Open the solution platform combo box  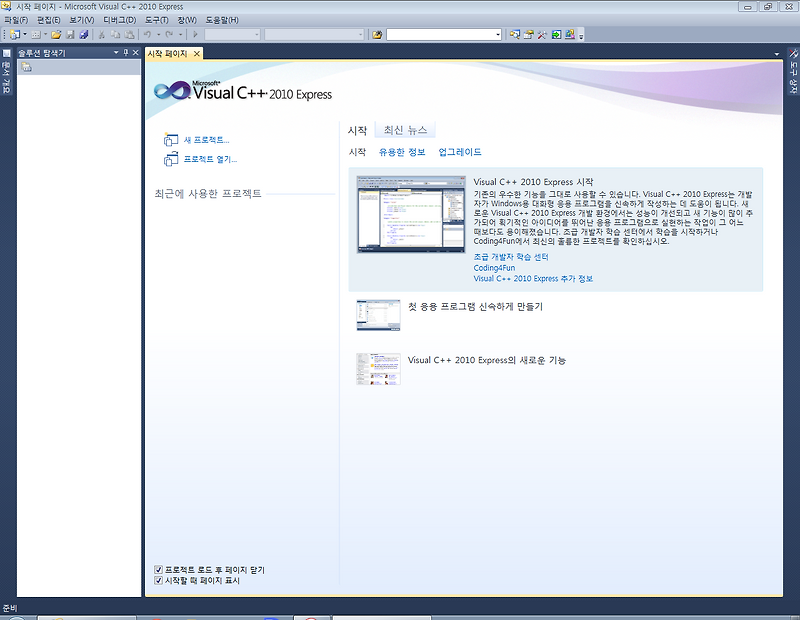tap(314, 35)
